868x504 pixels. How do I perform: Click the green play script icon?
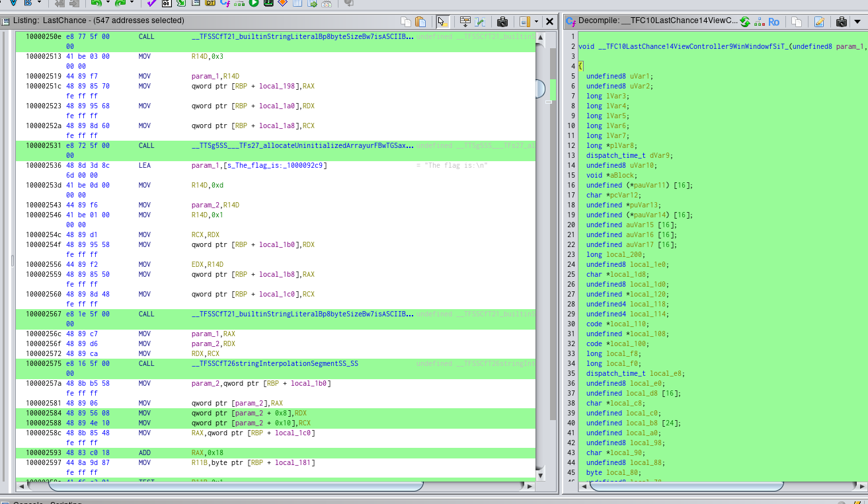tap(254, 3)
